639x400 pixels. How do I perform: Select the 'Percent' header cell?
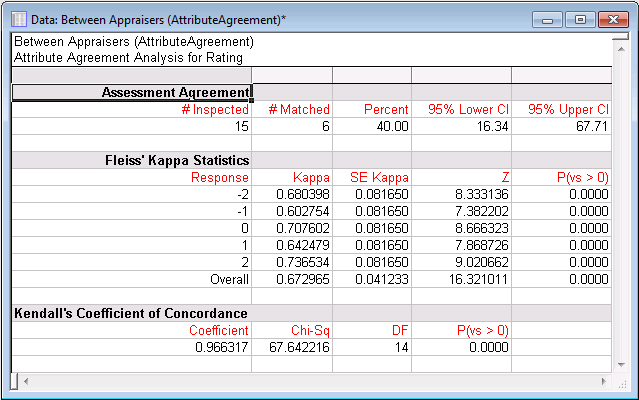[372, 110]
